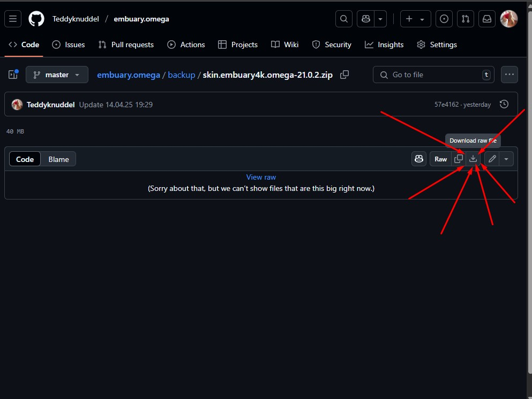Open the Teddyknuddel owner link
532x399 pixels.
tap(76, 19)
